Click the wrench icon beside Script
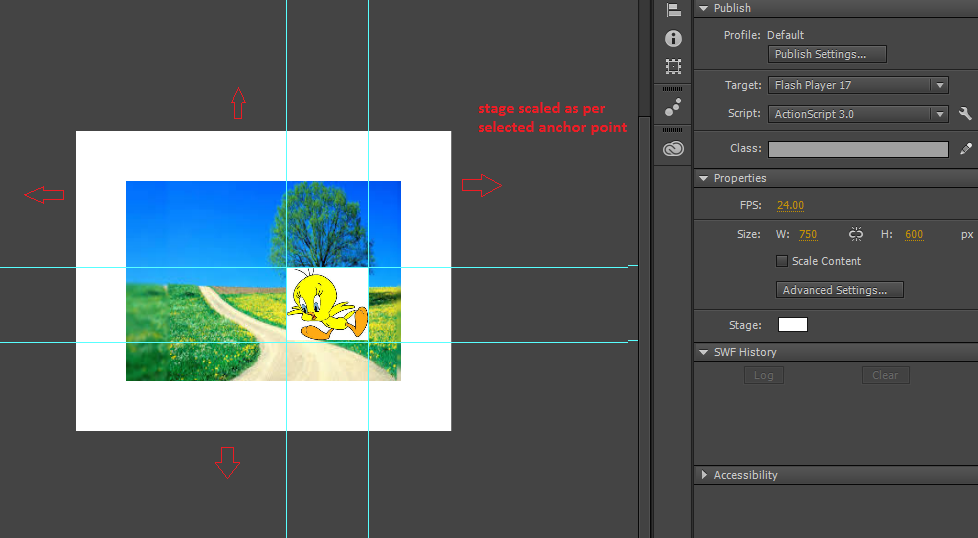The image size is (978, 538). [965, 113]
